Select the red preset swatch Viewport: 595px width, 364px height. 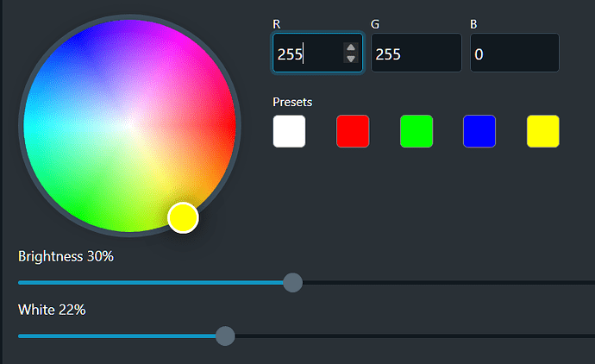coord(353,131)
